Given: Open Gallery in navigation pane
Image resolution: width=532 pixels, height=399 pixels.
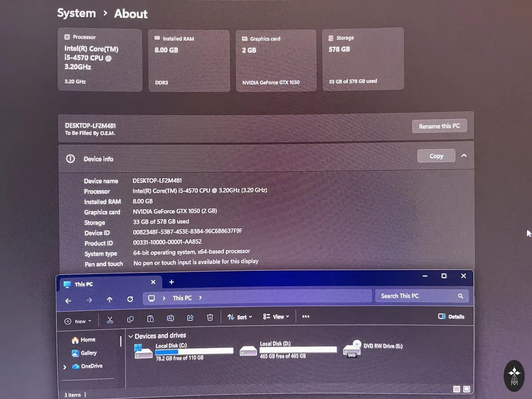Looking at the screenshot, I should tap(84, 353).
